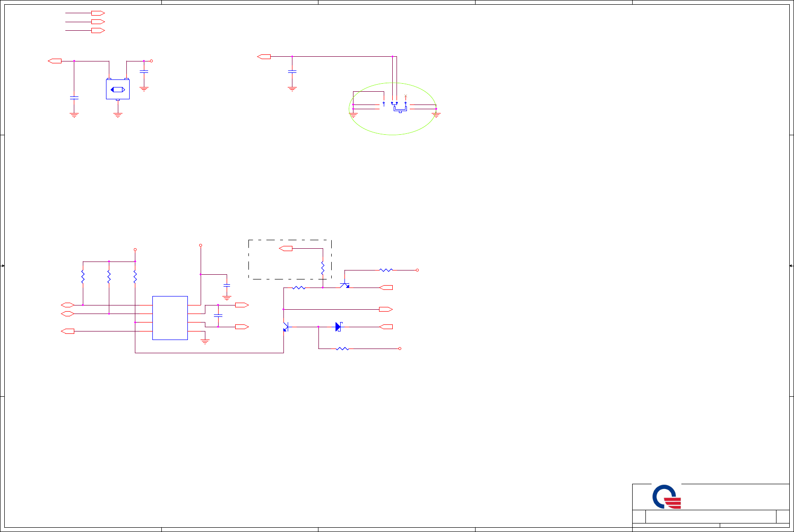Select the capacitor between the IC's two output ports
The width and height of the screenshot is (794, 532).
tap(218, 315)
